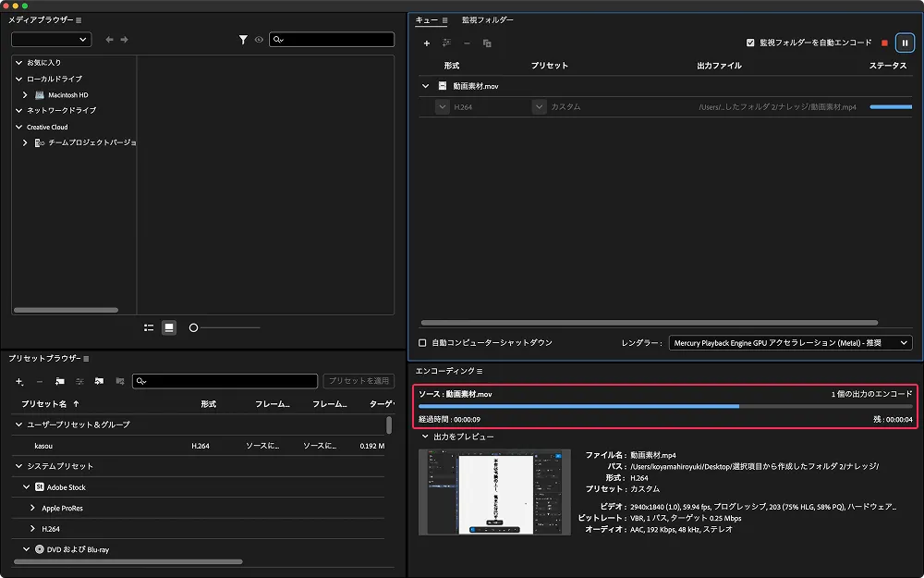Collapse ユーザープリセット＆グループ group
Image resolution: width=924 pixels, height=578 pixels.
coord(18,424)
